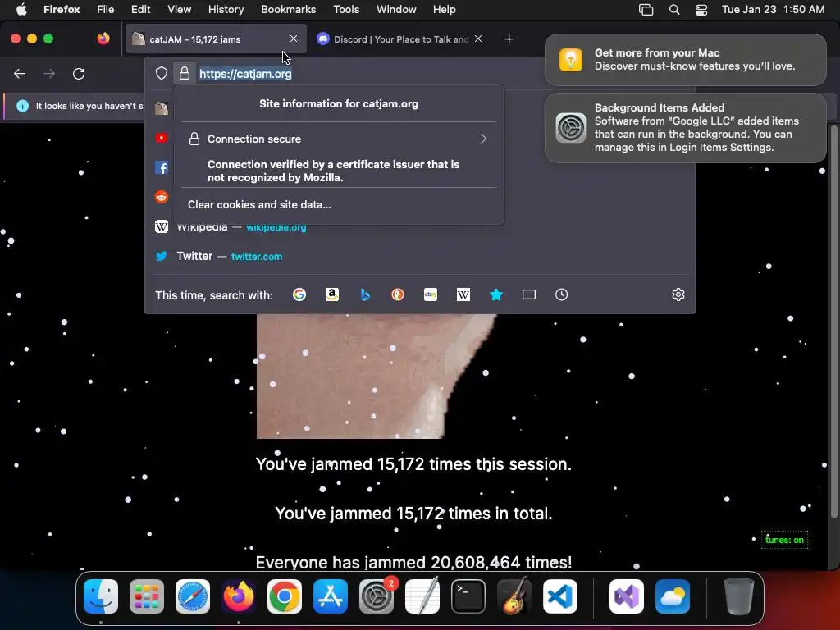Viewport: 840px width, 630px height.
Task: Open Weather app in the Dock
Action: [x=673, y=596]
